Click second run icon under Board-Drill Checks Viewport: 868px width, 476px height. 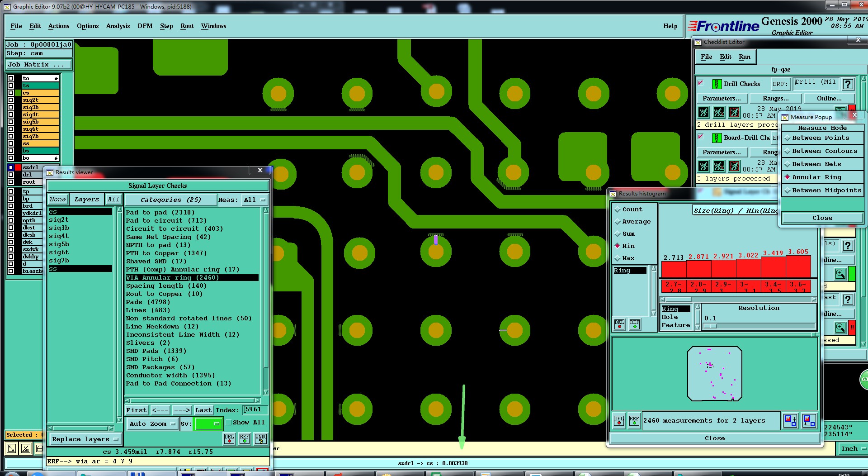719,166
